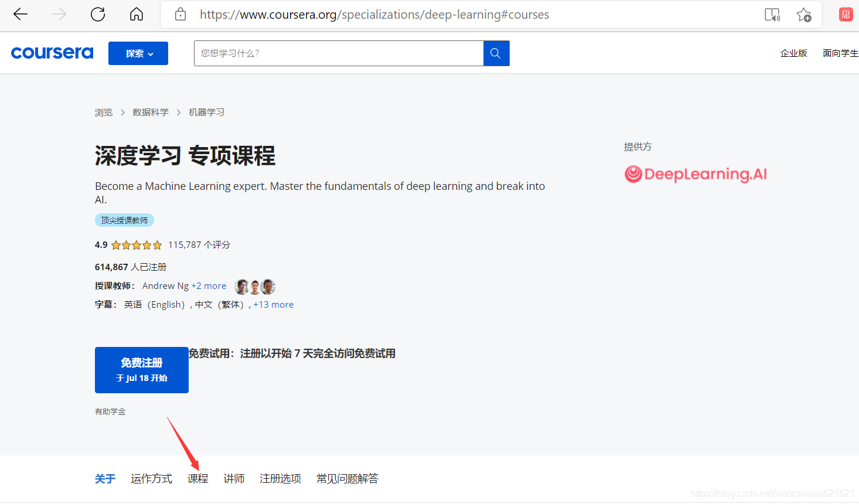Click the Coursera logo
Image resolution: width=859 pixels, height=504 pixels.
pyautogui.click(x=52, y=53)
